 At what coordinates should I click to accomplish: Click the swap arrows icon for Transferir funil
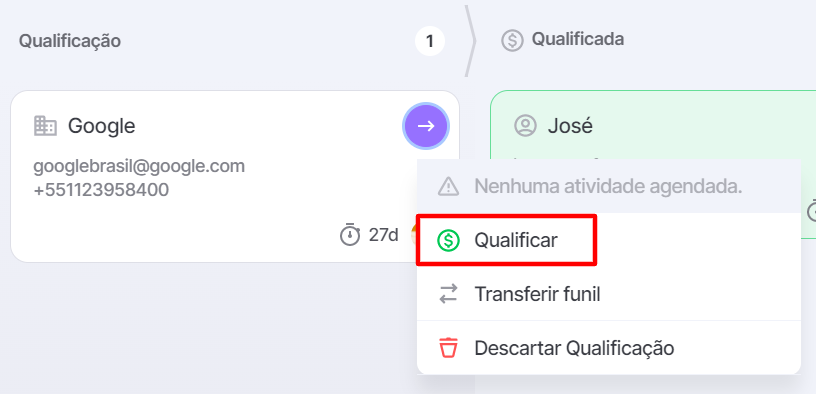pos(448,294)
